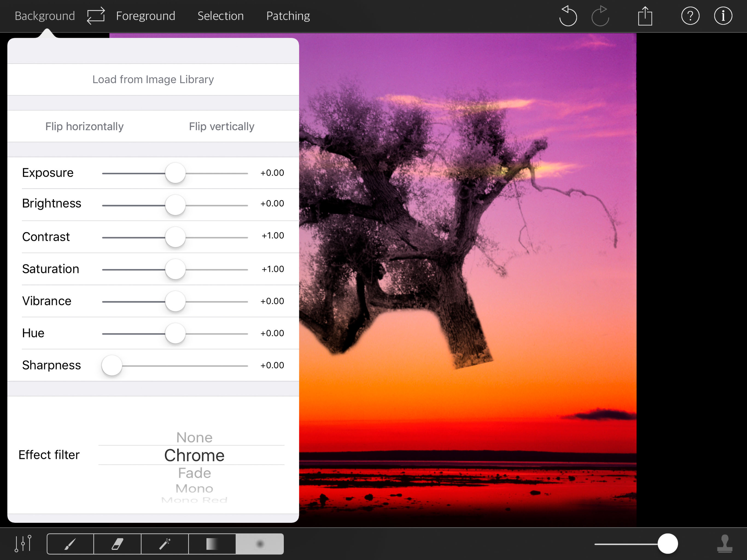Click the Vibrance +0.00 value
Screen dimensions: 747x560
point(272,301)
